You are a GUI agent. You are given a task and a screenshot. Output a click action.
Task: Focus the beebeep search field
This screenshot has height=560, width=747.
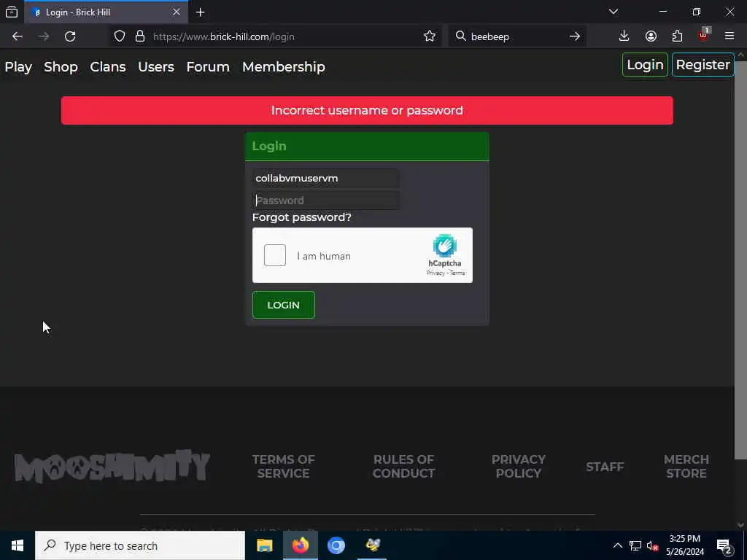(517, 36)
